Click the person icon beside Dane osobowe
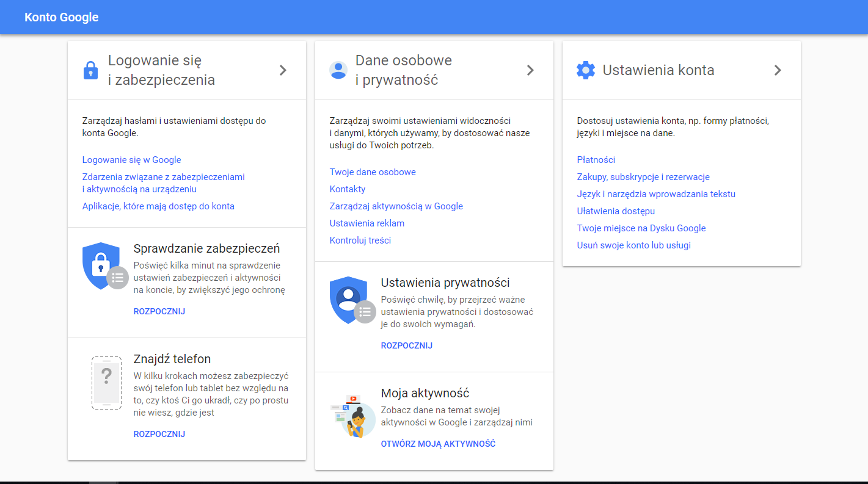 pos(338,70)
